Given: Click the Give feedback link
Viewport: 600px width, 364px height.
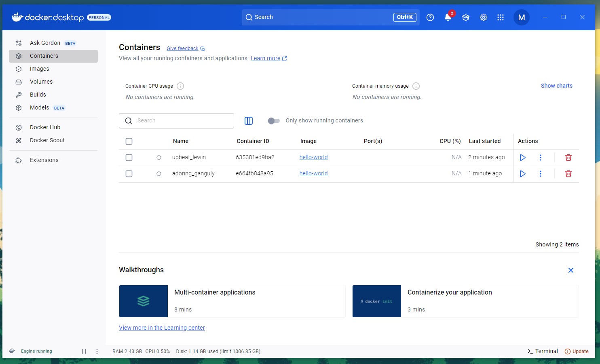Looking at the screenshot, I should pos(186,48).
